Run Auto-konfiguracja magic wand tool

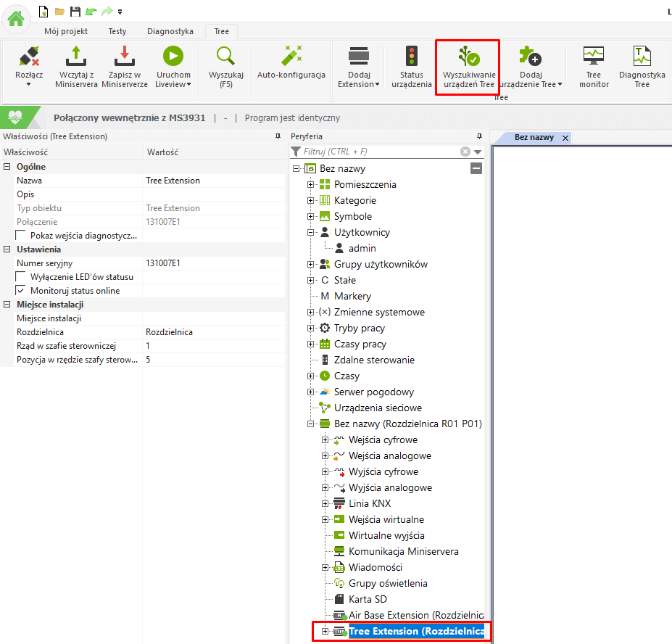pyautogui.click(x=291, y=57)
